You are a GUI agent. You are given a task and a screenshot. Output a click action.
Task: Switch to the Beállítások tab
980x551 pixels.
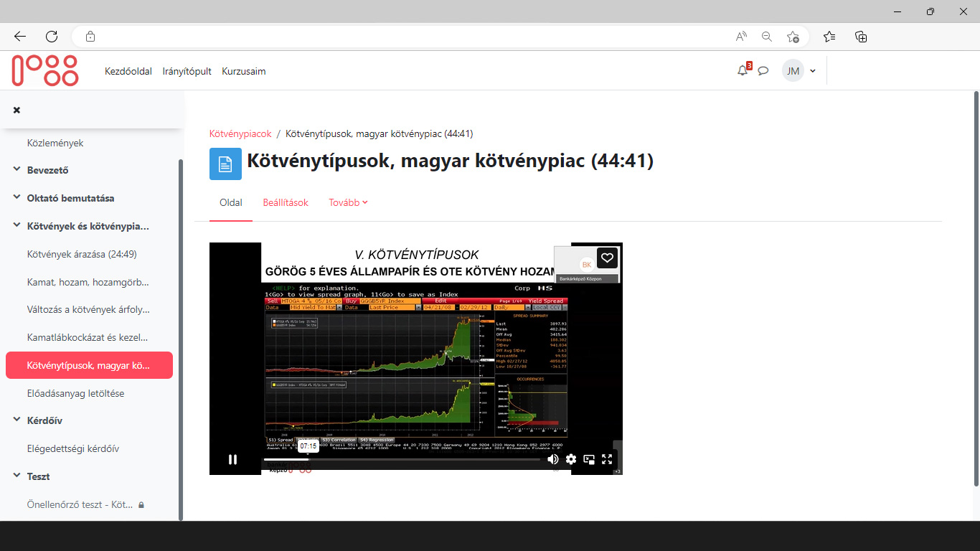(x=286, y=203)
